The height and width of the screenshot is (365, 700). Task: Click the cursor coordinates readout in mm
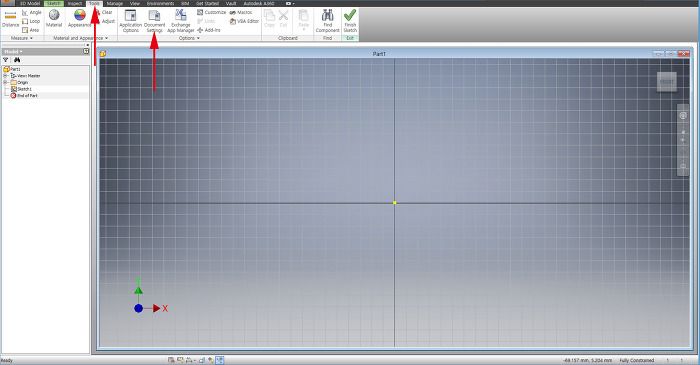click(588, 360)
